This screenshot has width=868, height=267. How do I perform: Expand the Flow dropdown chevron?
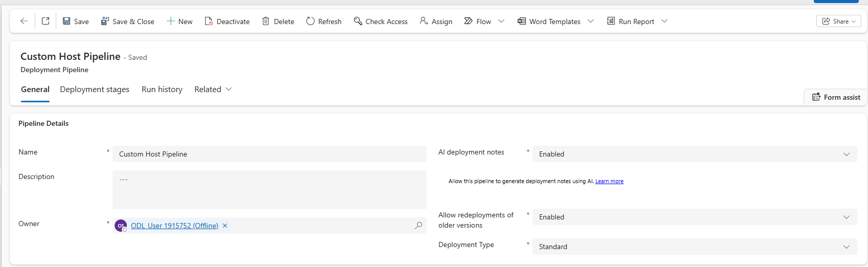[x=501, y=21]
